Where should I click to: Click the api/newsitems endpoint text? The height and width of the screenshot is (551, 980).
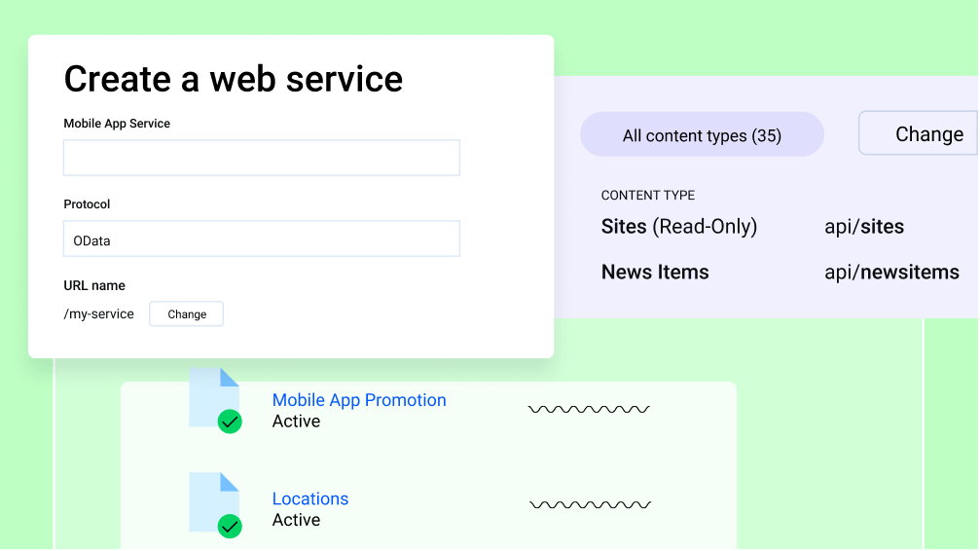(891, 272)
